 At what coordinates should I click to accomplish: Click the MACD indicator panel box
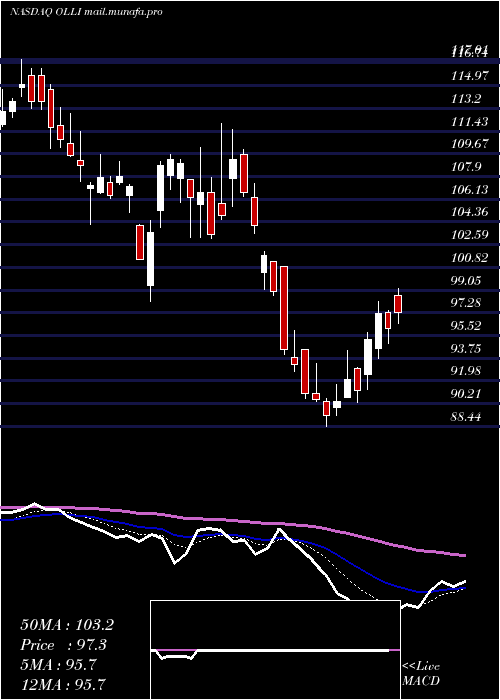(x=275, y=650)
